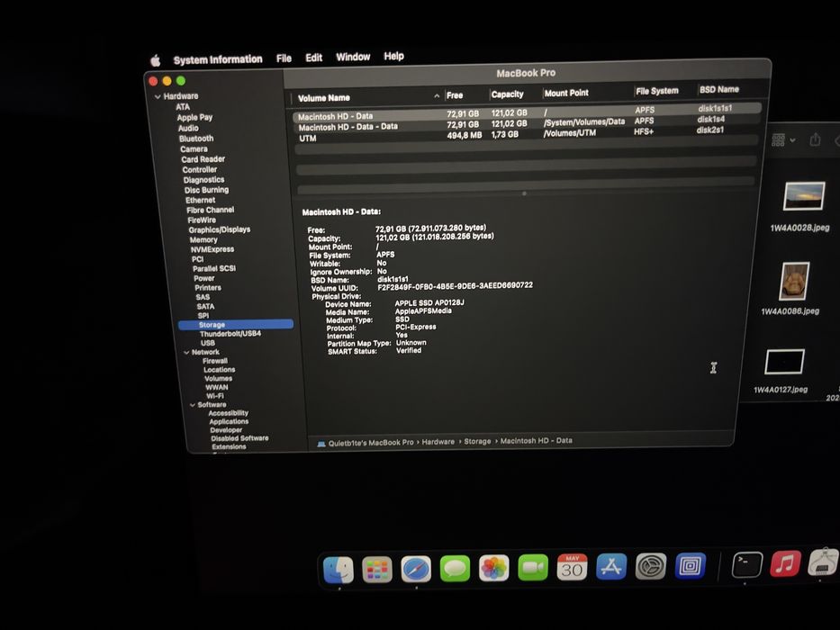Open Messages app in the Dock
This screenshot has width=840, height=630.
(x=455, y=569)
